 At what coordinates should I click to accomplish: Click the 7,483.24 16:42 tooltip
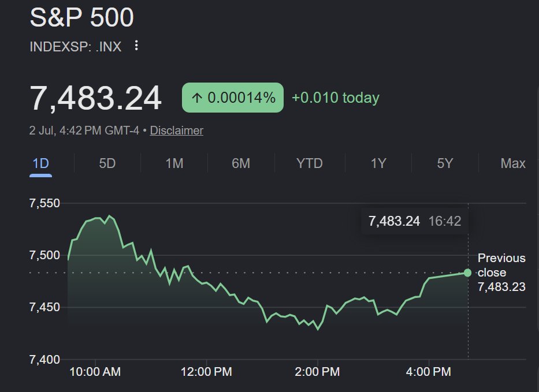click(x=415, y=221)
